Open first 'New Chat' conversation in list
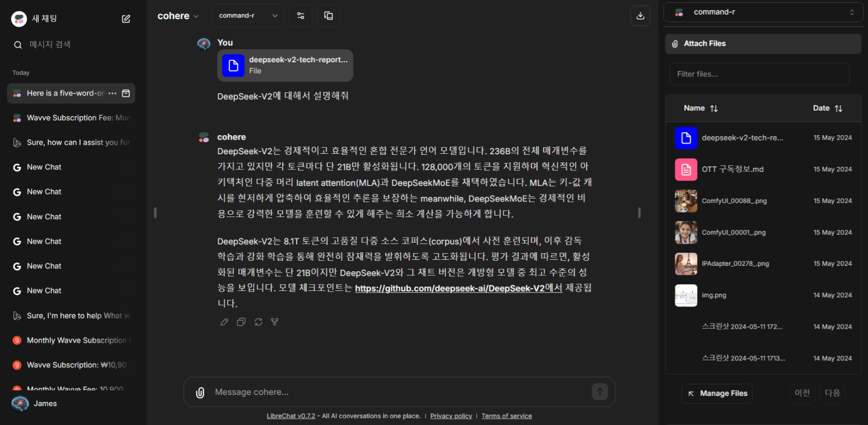 71,167
